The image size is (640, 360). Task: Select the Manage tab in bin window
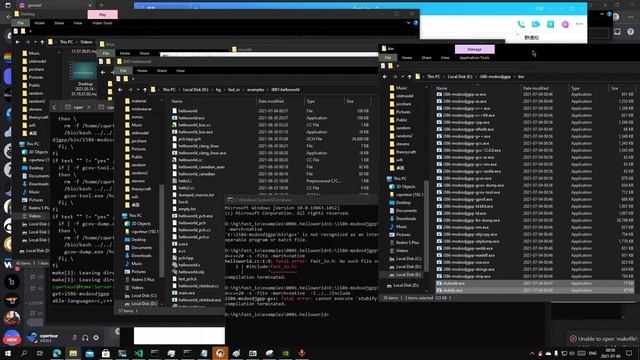tap(475, 49)
